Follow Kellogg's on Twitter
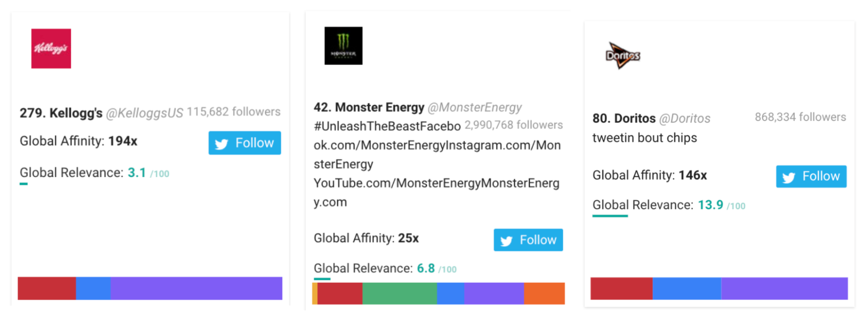Screen dimensions: 868x318 tap(244, 143)
